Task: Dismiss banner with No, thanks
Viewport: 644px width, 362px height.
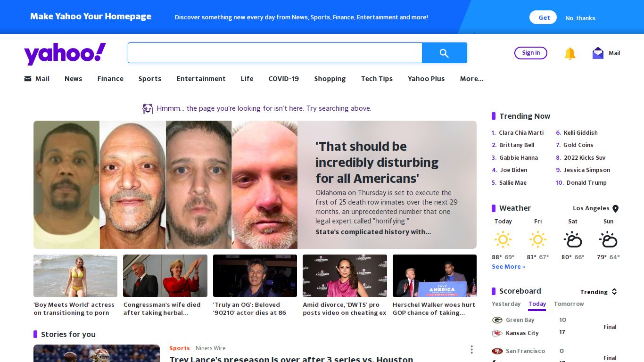Action: (580, 18)
